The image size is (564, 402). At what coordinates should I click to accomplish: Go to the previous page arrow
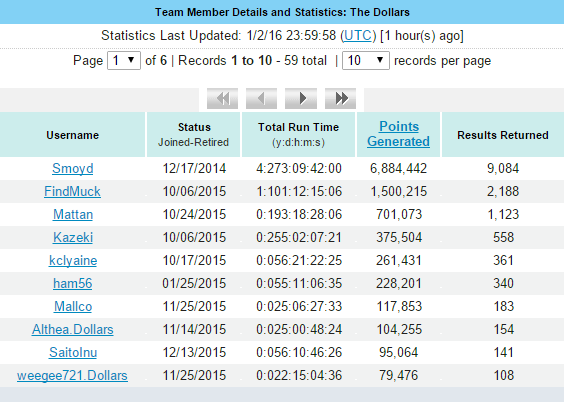tap(261, 98)
